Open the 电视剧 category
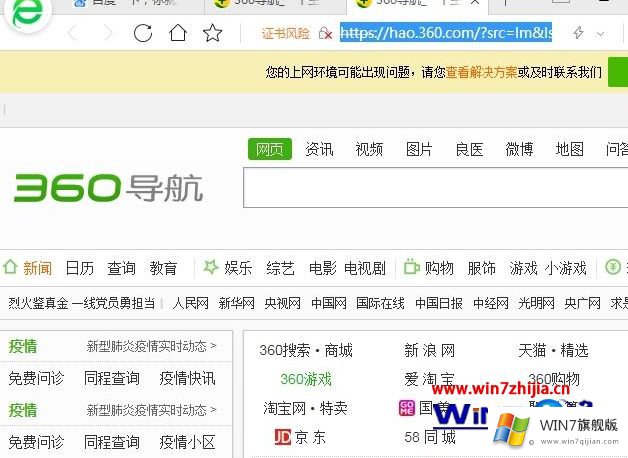The image size is (628, 458). [x=364, y=268]
